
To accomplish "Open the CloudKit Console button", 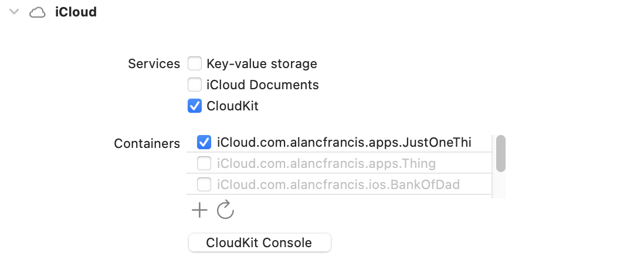I will point(260,242).
